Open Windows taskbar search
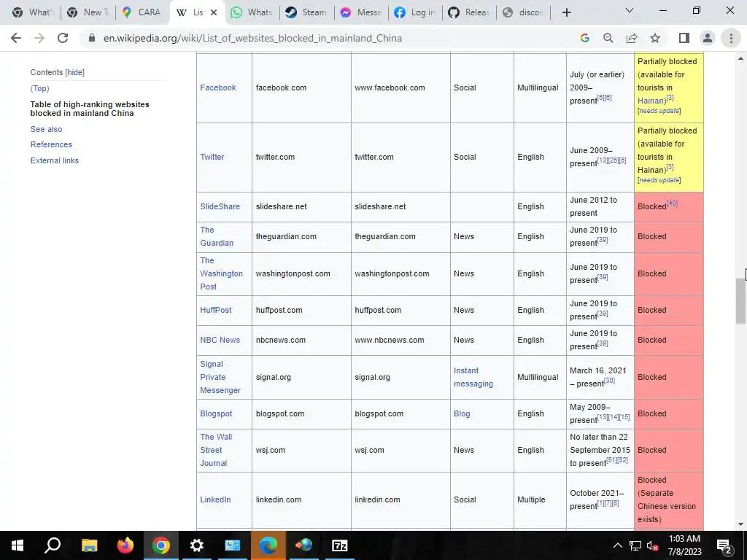 point(53,545)
